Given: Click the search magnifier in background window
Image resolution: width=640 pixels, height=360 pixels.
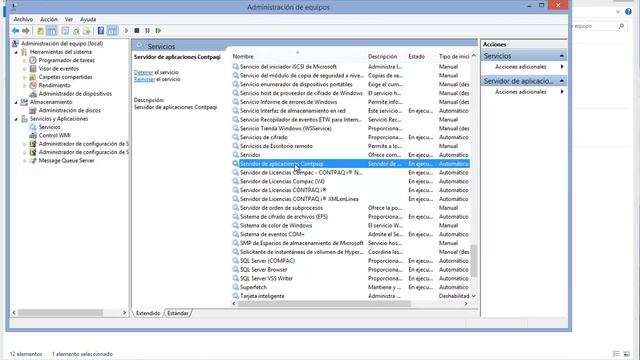Looking at the screenshot, I should tap(621, 26).
